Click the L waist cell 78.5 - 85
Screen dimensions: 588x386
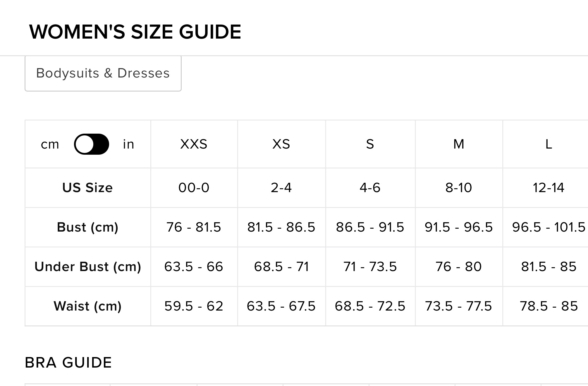(x=549, y=306)
